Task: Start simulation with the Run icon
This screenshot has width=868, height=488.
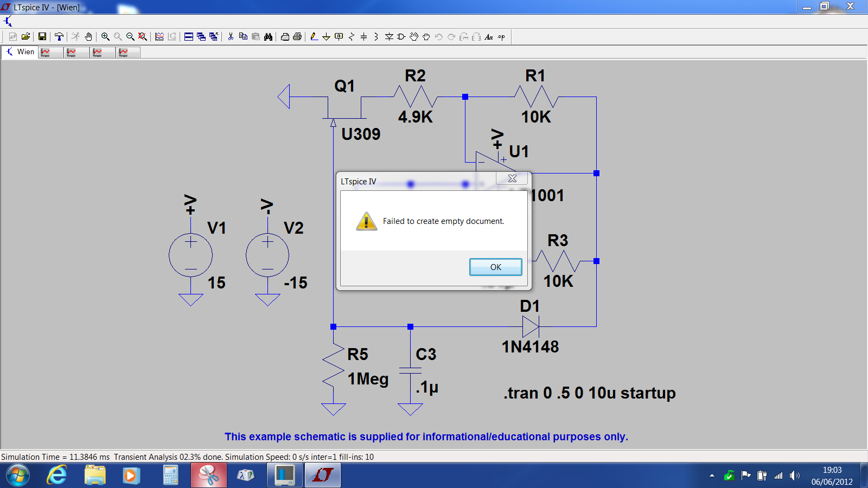Action: 75,37
